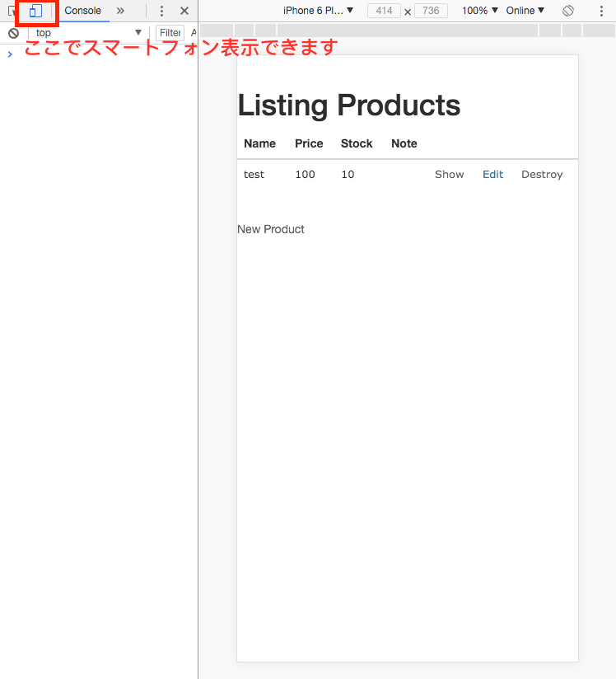Click the price value 100
This screenshot has width=616, height=679.
[306, 175]
